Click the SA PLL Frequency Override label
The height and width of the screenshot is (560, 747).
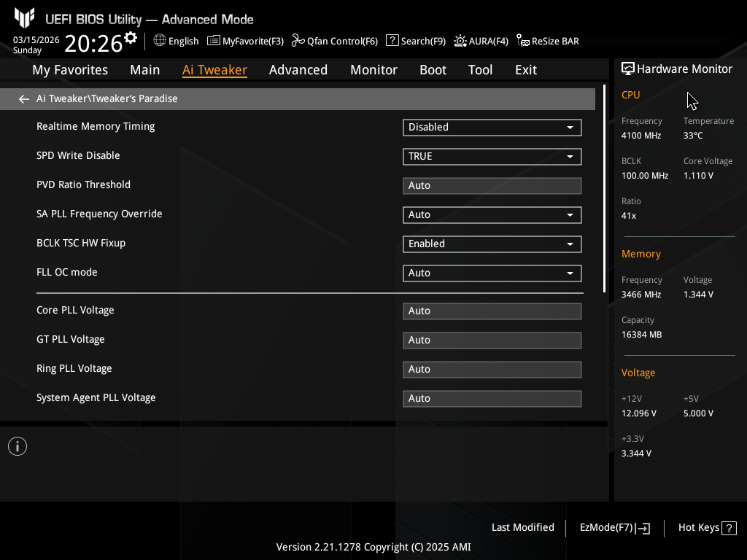(99, 214)
